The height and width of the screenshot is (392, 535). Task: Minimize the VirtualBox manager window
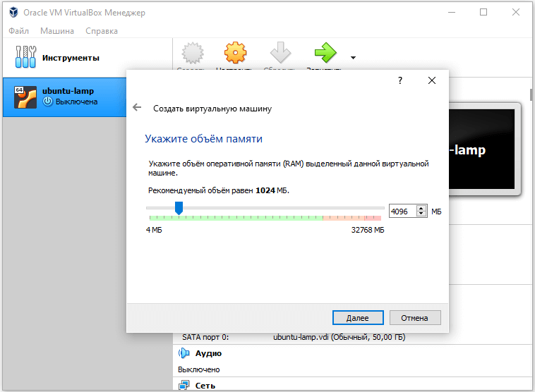[x=452, y=12]
